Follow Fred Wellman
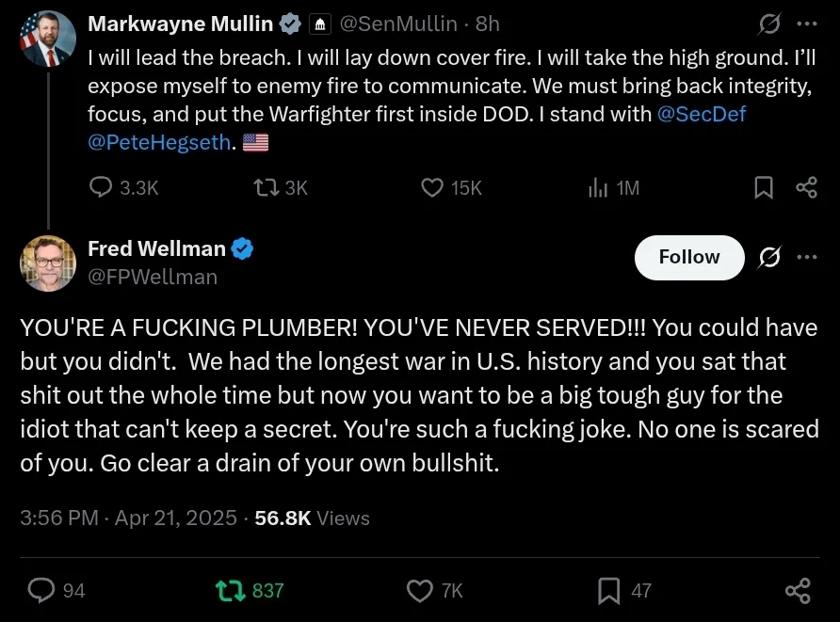840x622 pixels. [x=689, y=258]
